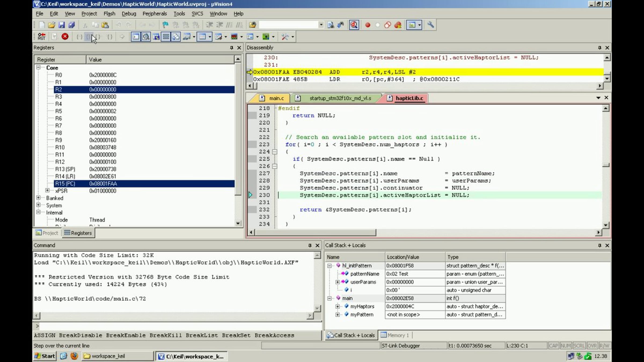644x362 pixels.
Task: Collapse the hl_initPattern call stack entry
Action: pos(330,266)
